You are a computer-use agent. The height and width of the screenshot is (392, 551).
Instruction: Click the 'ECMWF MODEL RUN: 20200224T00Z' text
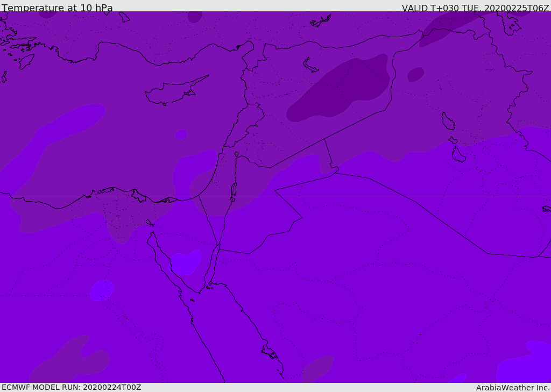tap(72, 387)
